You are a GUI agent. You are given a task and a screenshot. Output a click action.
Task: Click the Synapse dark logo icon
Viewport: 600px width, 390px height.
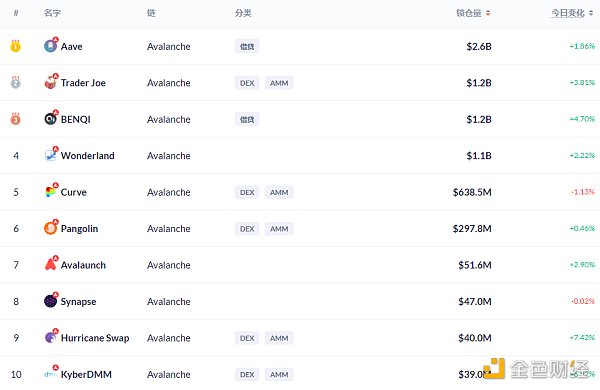[51, 301]
